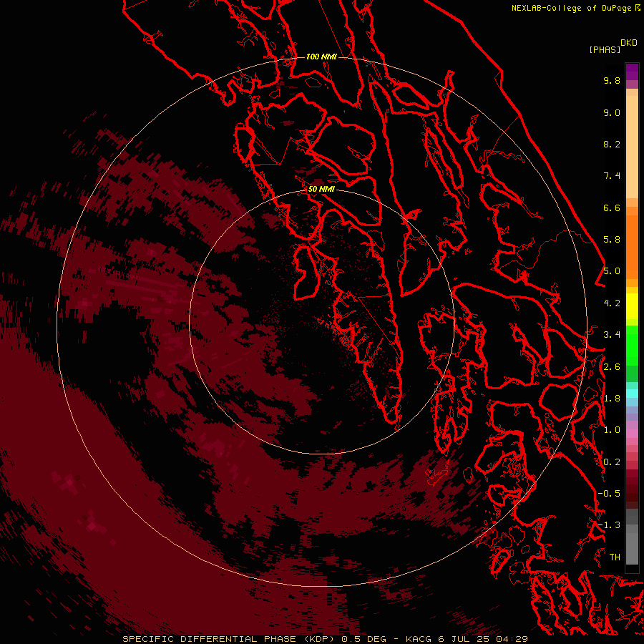
Task: Pick the bright green segment of the color scale
Action: pyautogui.click(x=632, y=346)
